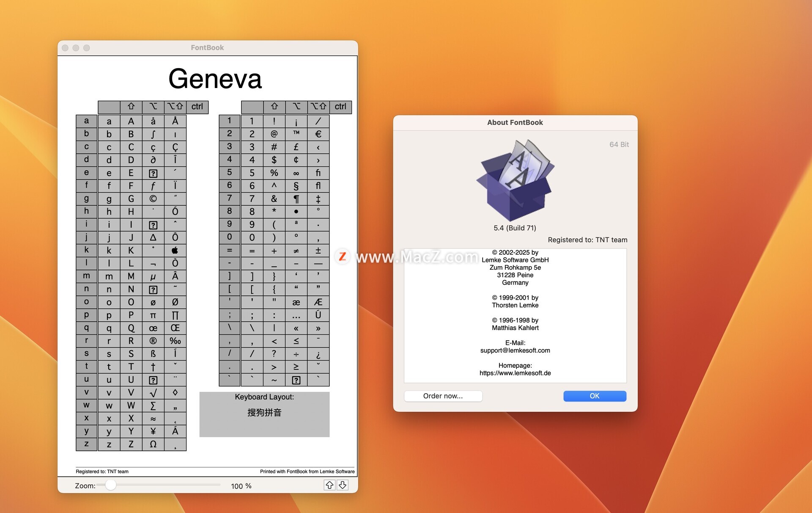812x513 pixels.
Task: Click the missing glyph box in row n
Action: pyautogui.click(x=153, y=289)
